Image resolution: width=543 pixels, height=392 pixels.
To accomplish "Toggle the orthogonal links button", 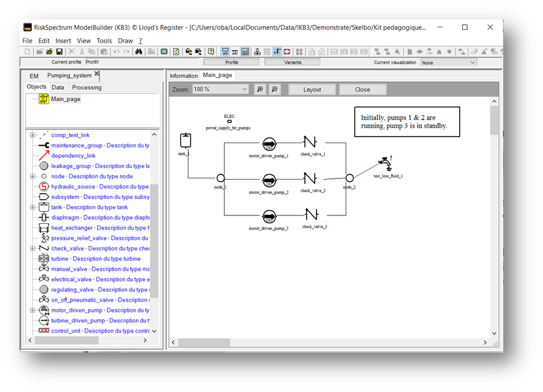I will [277, 52].
